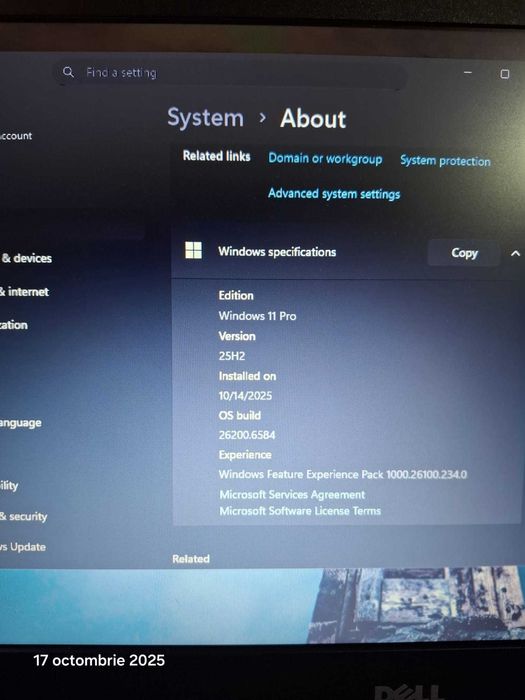Screen dimensions: 525x700
Task: Click the Windows logo icon in specifications
Action: 193,250
